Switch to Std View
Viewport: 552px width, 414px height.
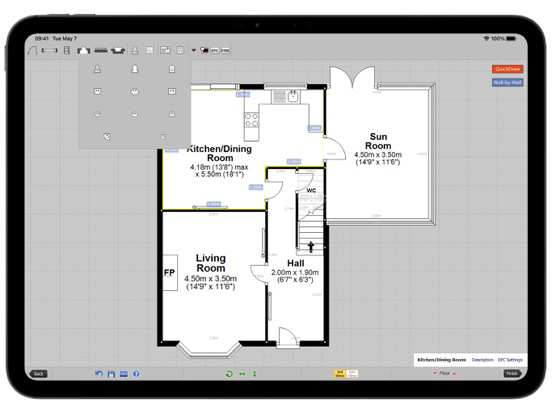click(340, 374)
